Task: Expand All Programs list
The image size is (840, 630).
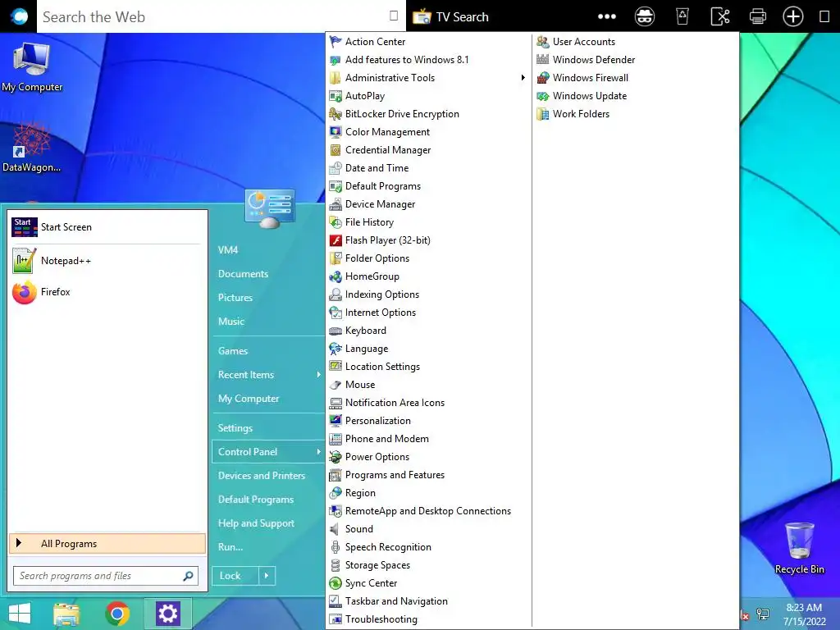Action: coord(107,544)
